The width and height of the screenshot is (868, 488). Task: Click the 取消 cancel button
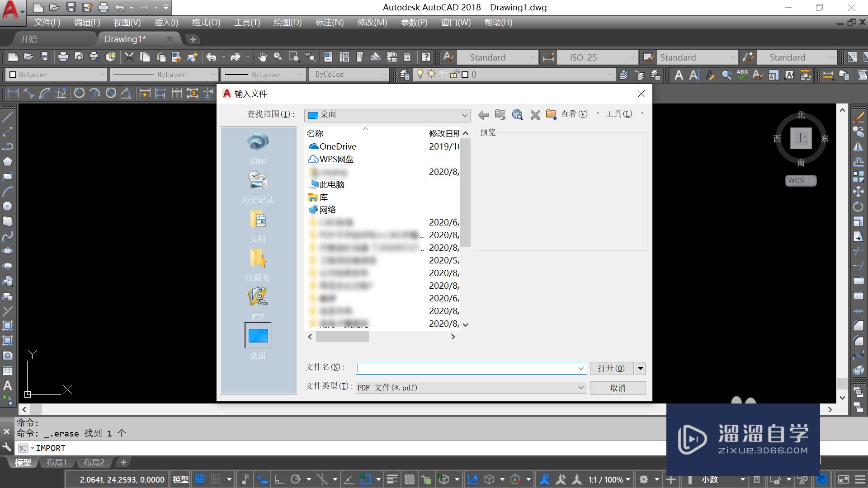coord(618,388)
